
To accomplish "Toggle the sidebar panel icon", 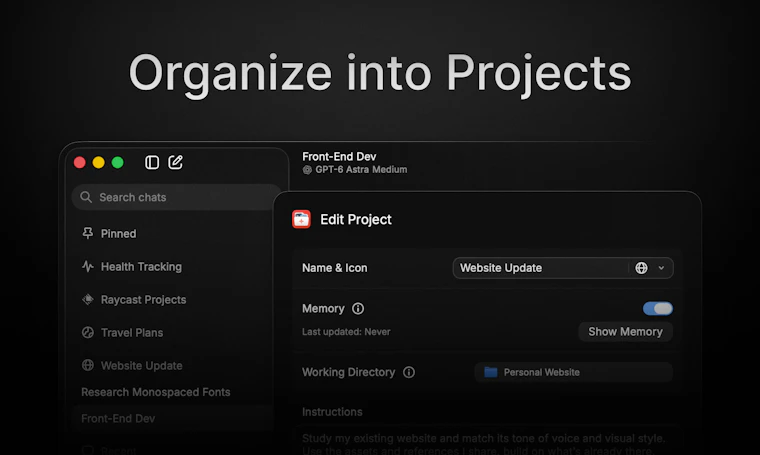I will click(152, 162).
